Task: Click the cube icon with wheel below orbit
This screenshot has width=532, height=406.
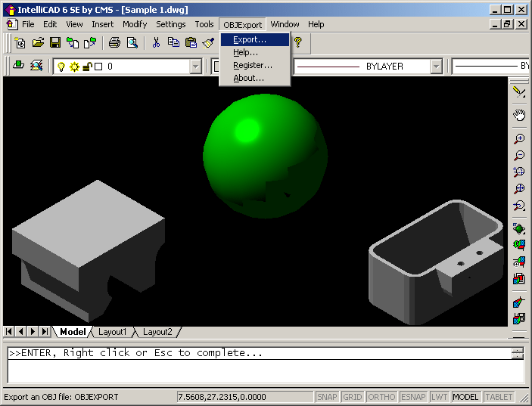Action: coord(519,262)
